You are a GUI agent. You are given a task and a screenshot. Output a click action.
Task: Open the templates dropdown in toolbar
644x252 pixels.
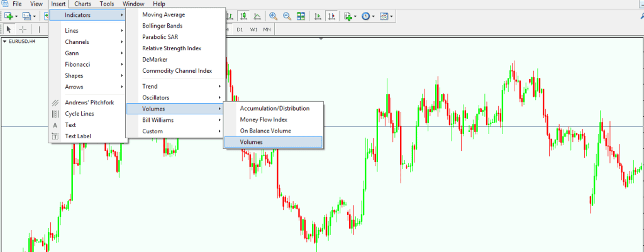392,16
